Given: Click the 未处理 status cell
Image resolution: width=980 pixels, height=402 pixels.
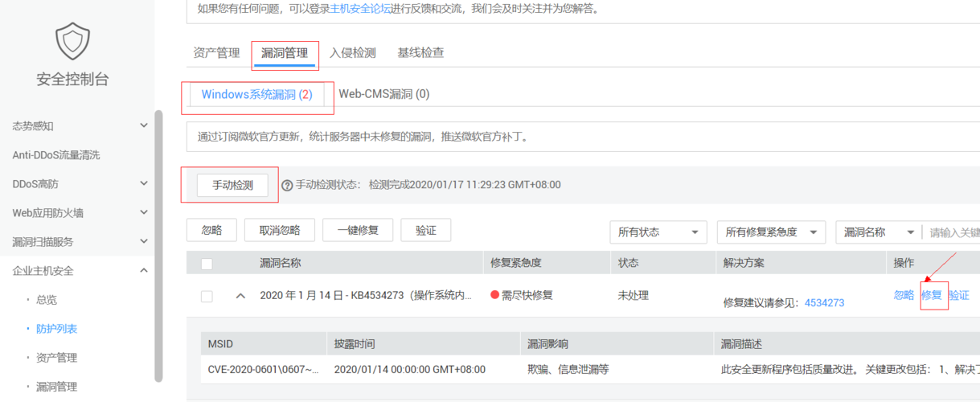Looking at the screenshot, I should [634, 295].
